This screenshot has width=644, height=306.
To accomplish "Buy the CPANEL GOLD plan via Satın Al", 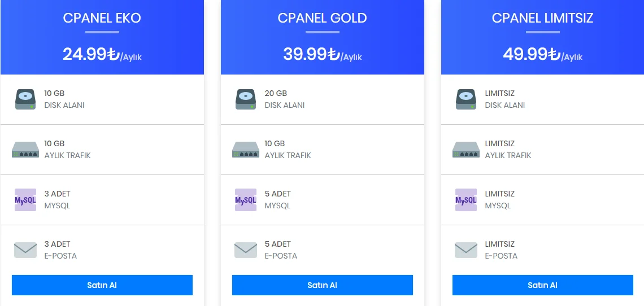I will (323, 285).
